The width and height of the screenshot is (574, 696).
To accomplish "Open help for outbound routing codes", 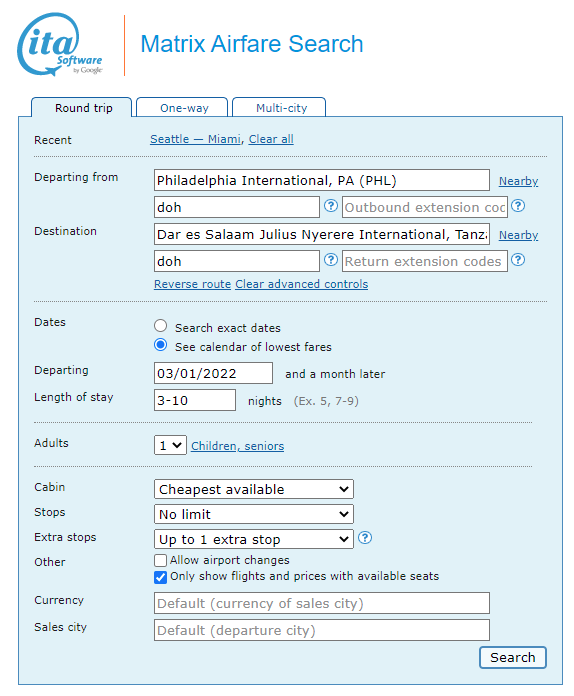I will pos(331,206).
